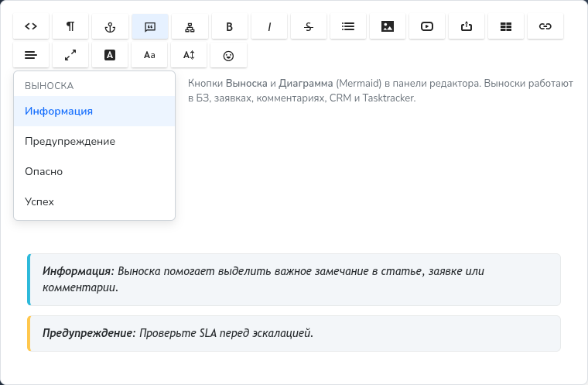
Task: Open the emoji picker
Action: [x=228, y=55]
